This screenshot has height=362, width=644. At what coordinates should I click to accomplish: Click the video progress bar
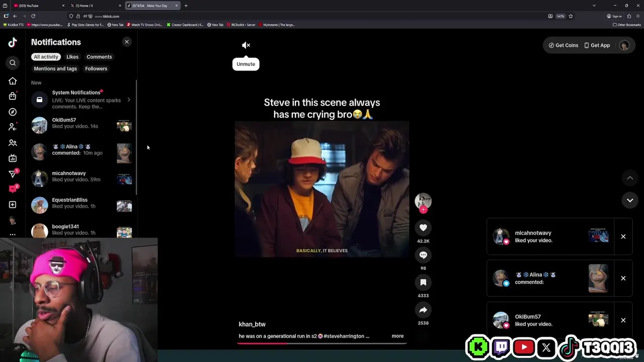322,343
